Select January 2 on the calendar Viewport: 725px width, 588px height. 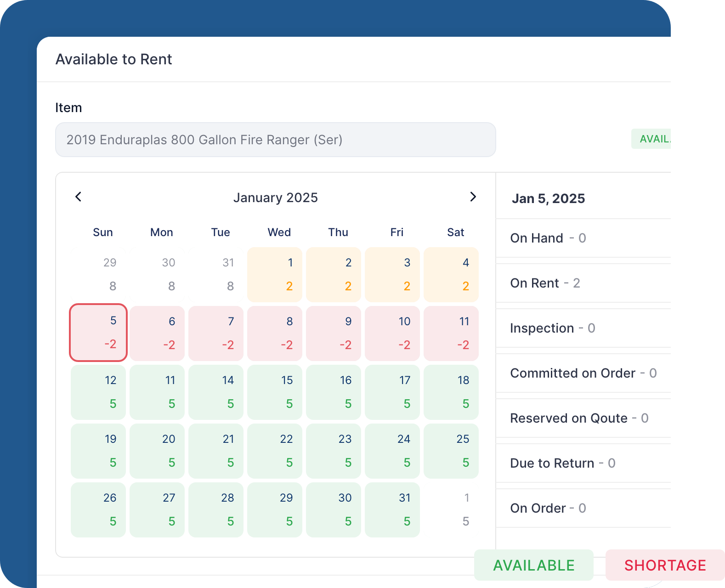tap(334, 274)
